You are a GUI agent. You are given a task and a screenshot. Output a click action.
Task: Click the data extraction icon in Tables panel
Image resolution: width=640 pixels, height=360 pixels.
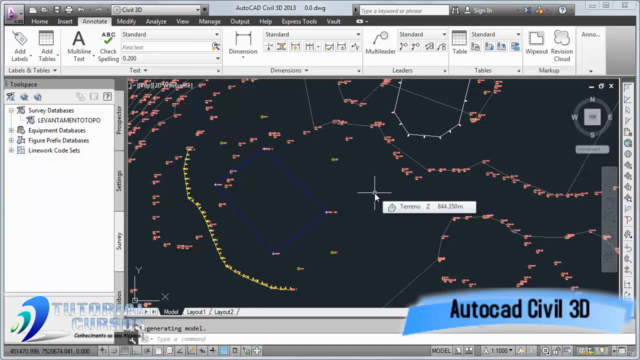tap(516, 47)
